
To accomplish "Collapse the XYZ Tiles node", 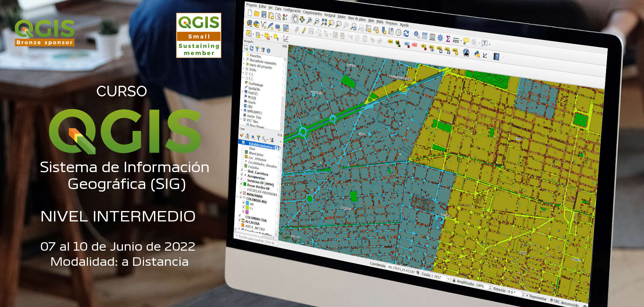I will click(241, 119).
